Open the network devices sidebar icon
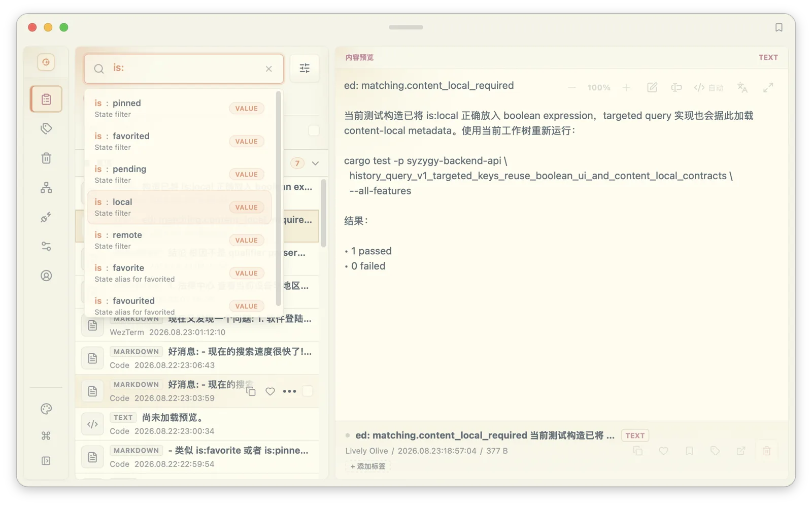The image size is (812, 506). (46, 188)
